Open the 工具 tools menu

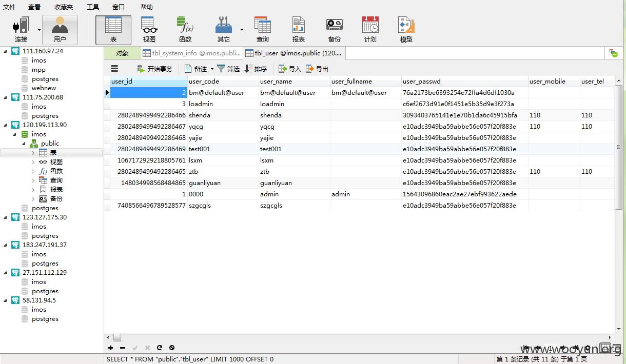93,7
